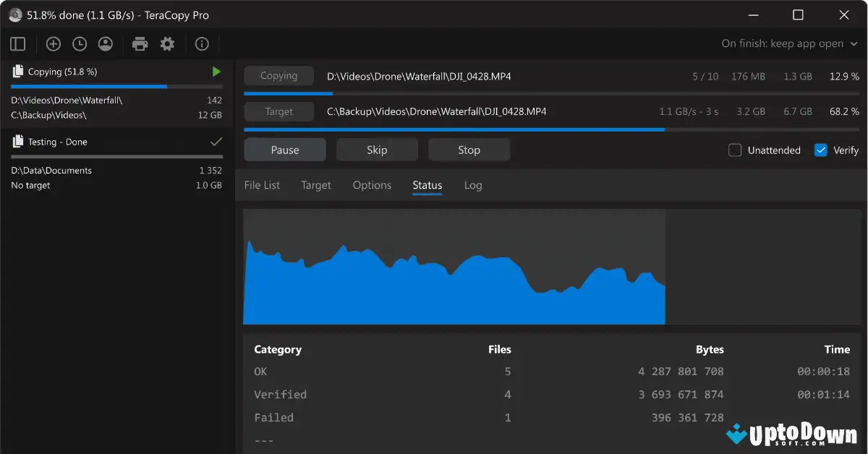Pause the current file transfer
The width and height of the screenshot is (868, 454).
pyautogui.click(x=284, y=150)
